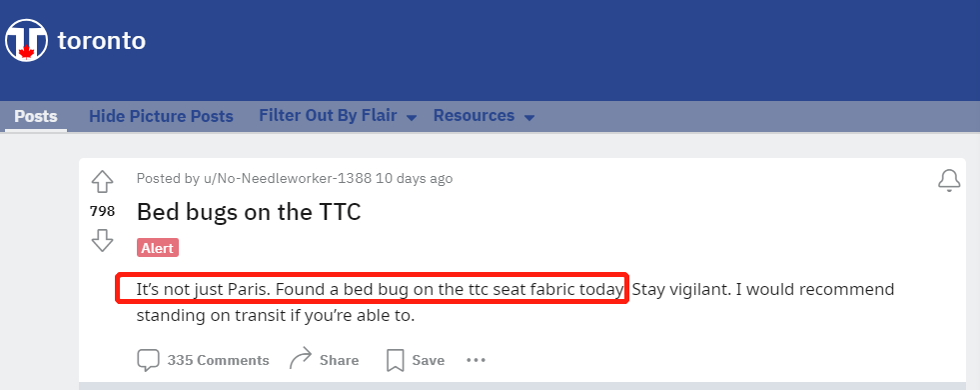This screenshot has height=390, width=980.
Task: Open the Bed bugs on the TTC post title
Action: [249, 212]
